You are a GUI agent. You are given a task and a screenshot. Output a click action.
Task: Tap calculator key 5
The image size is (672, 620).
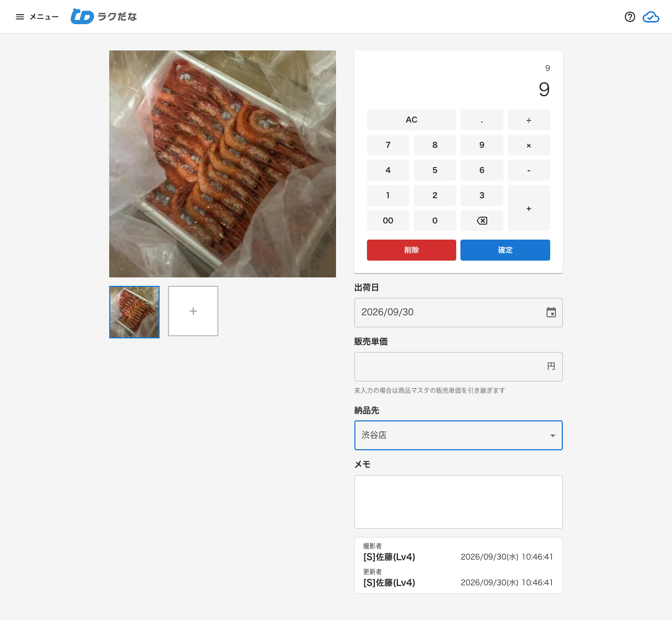point(435,170)
